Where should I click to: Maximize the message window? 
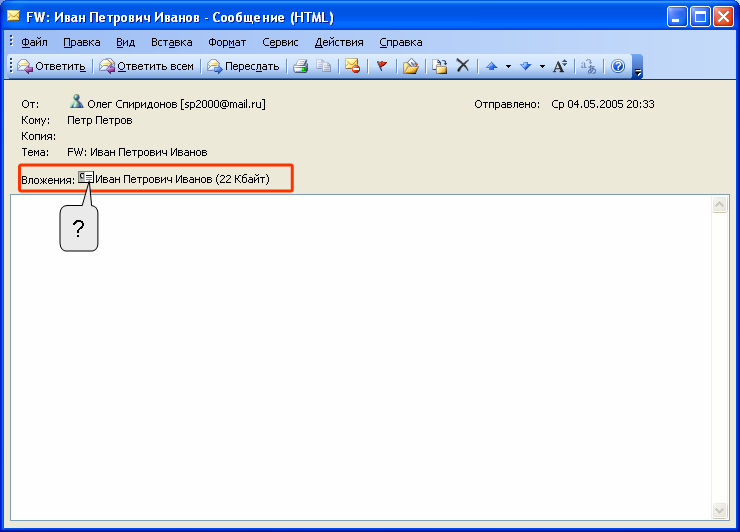[700, 17]
